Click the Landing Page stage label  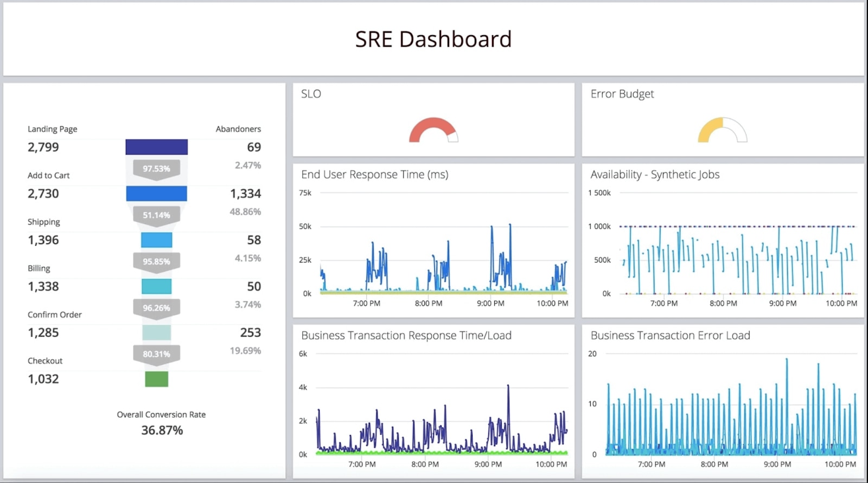point(53,129)
